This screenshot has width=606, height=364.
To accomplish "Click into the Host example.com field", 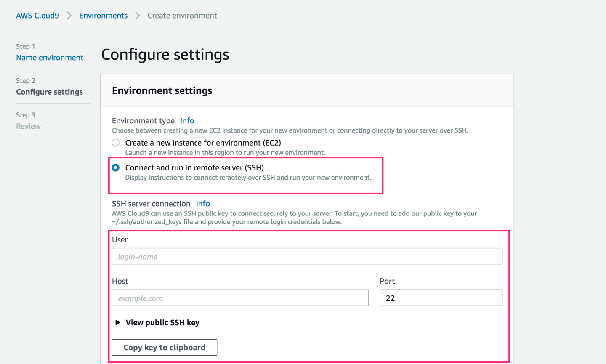I will tap(240, 298).
